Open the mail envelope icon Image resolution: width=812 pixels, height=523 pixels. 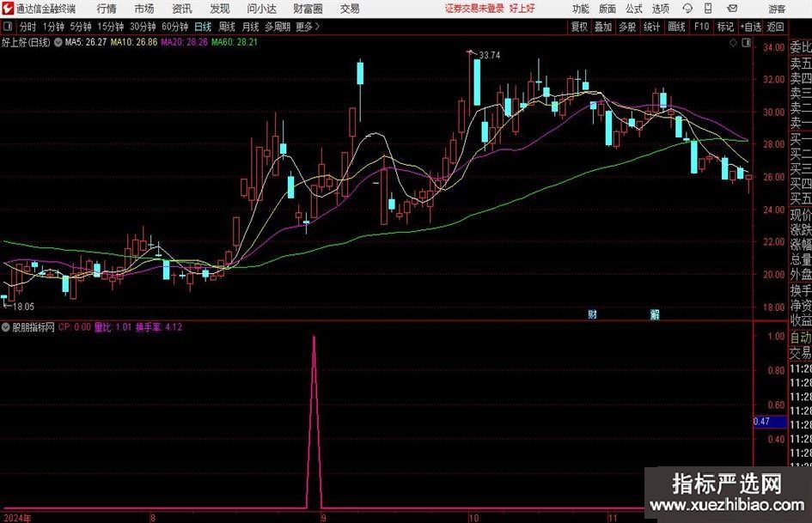tap(732, 9)
